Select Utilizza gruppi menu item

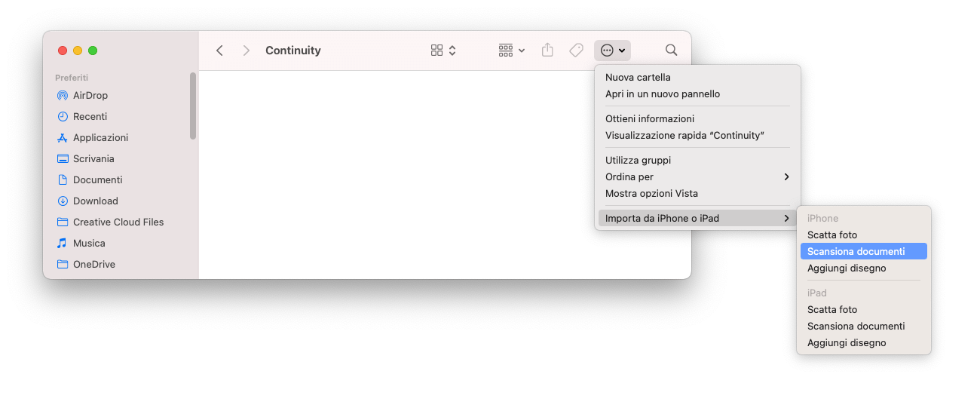[x=697, y=161]
